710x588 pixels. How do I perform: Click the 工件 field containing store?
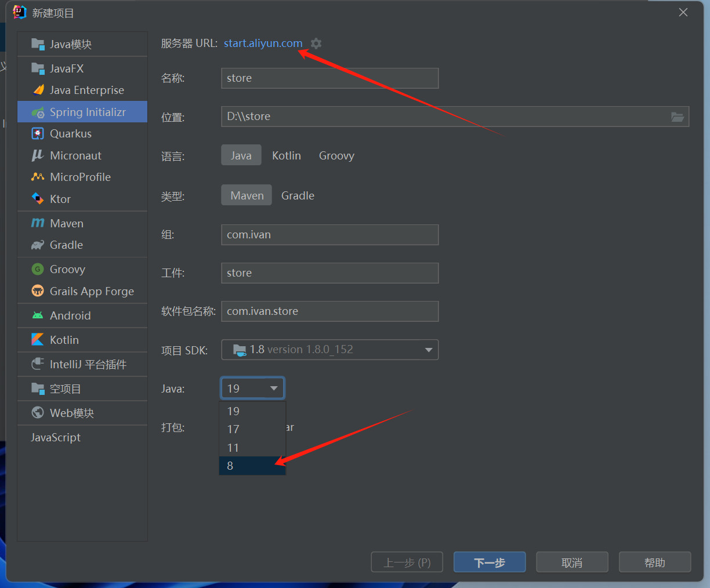329,273
